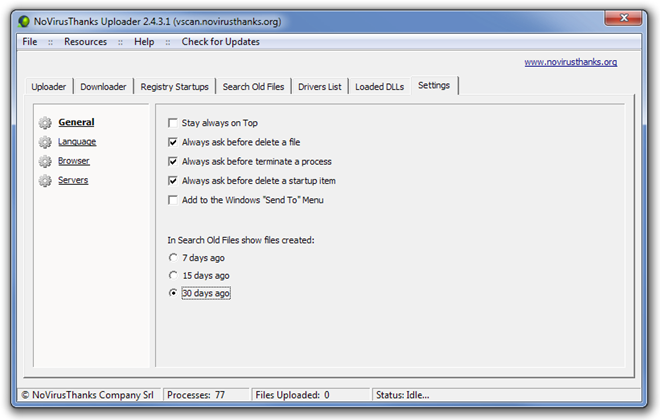This screenshot has height=420, width=660.
Task: Select the 15 days ago option
Action: pyautogui.click(x=173, y=275)
